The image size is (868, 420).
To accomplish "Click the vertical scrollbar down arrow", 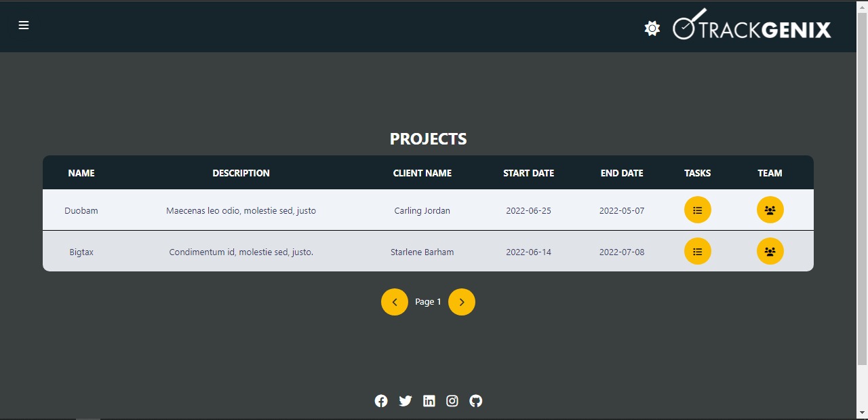I will [862, 412].
